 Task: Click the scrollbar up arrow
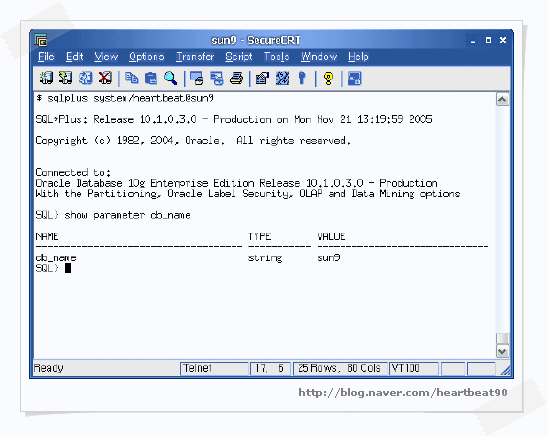coord(502,99)
